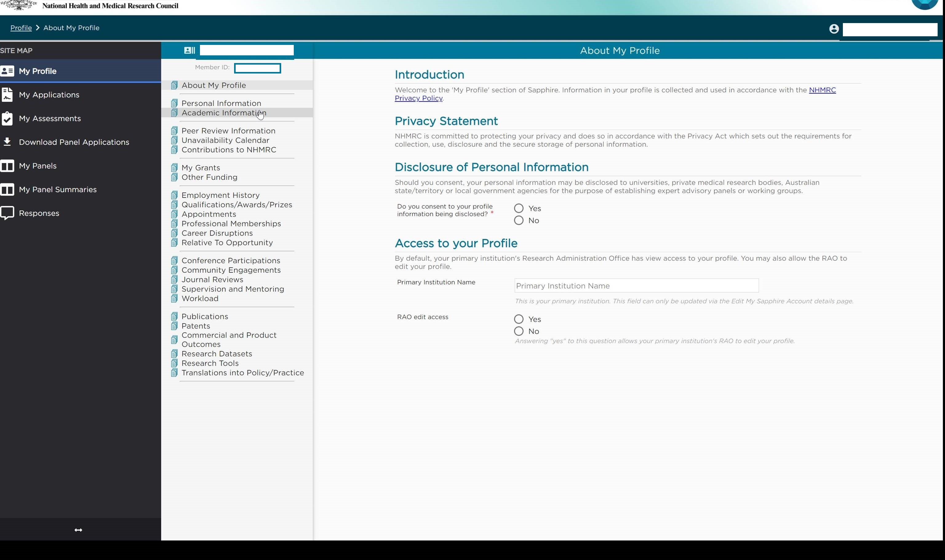Click the profile card icon above Member ID

pyautogui.click(x=189, y=50)
